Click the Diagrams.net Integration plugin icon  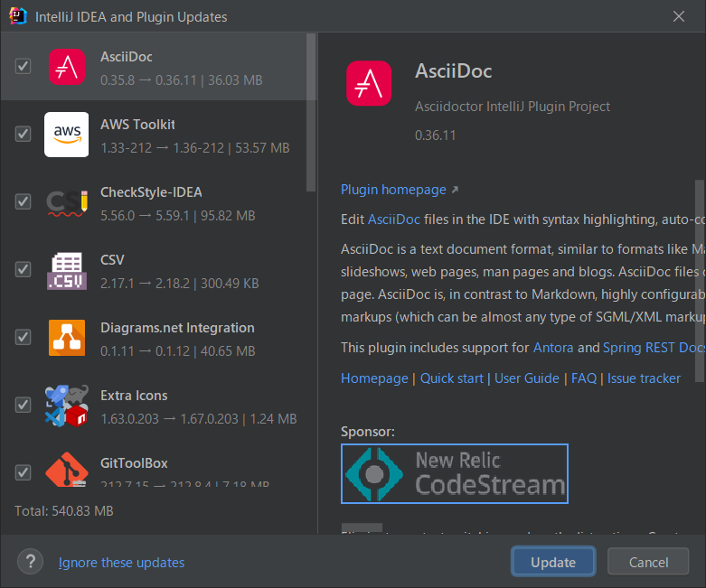point(67,338)
